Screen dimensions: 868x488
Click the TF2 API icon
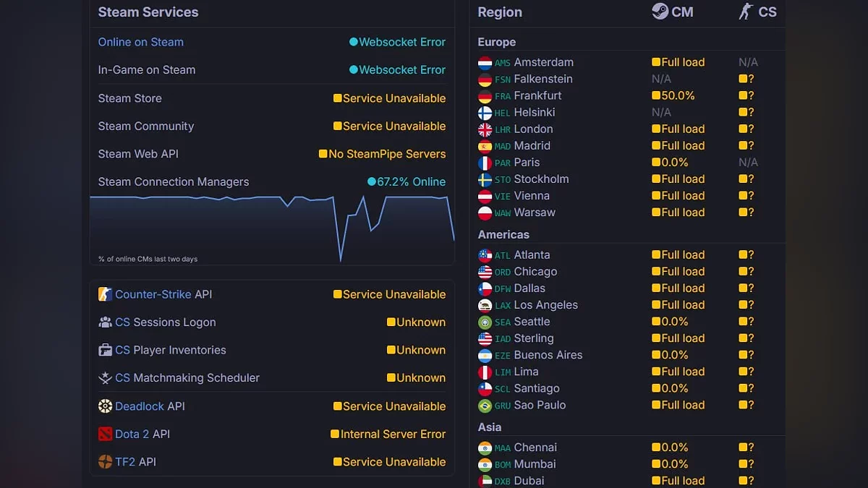(105, 462)
